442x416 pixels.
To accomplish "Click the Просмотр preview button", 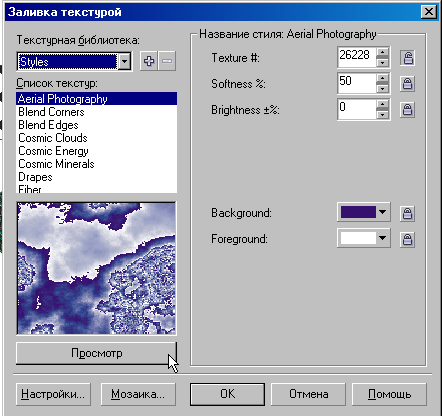I will click(x=96, y=353).
